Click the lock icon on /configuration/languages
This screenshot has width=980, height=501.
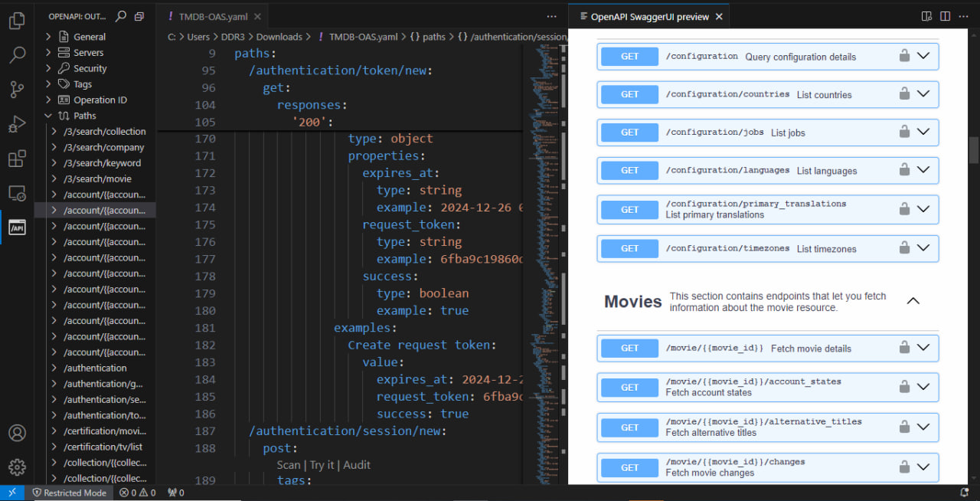click(x=904, y=169)
